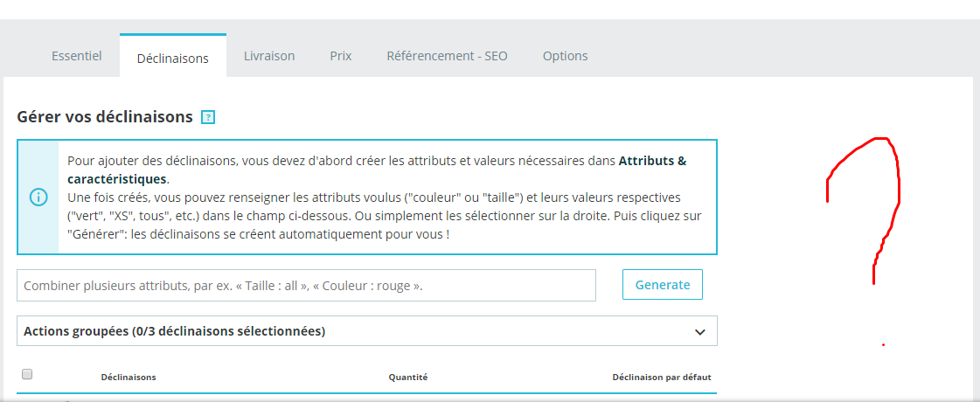Image resolution: width=980 pixels, height=402 pixels.
Task: Click the Déclinaison par défaut column header
Action: tap(661, 378)
